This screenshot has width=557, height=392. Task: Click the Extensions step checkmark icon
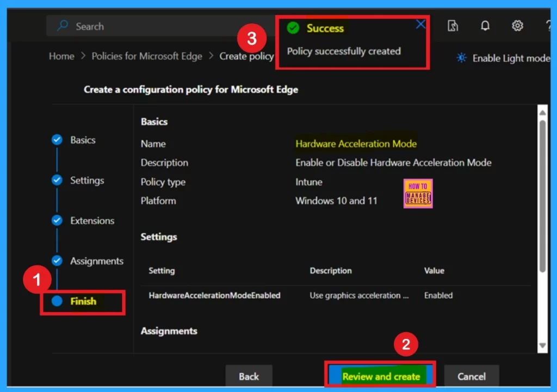[x=57, y=220]
